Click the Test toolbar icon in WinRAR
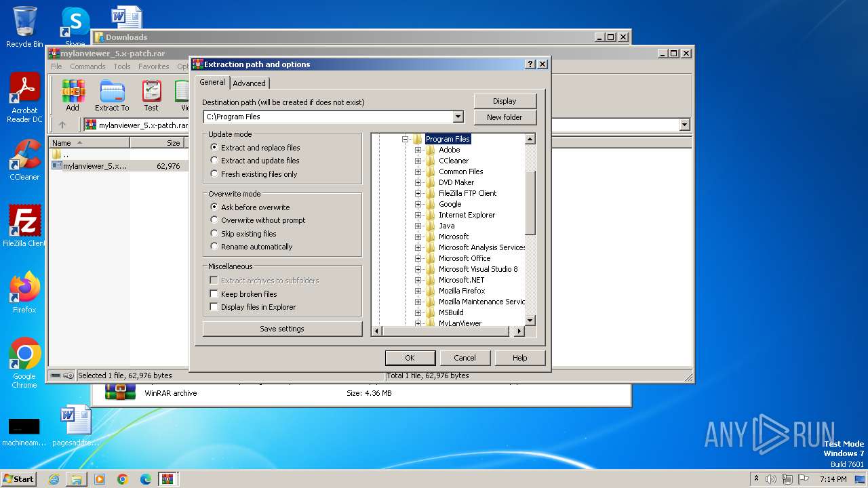The height and width of the screenshot is (488, 868). (151, 96)
